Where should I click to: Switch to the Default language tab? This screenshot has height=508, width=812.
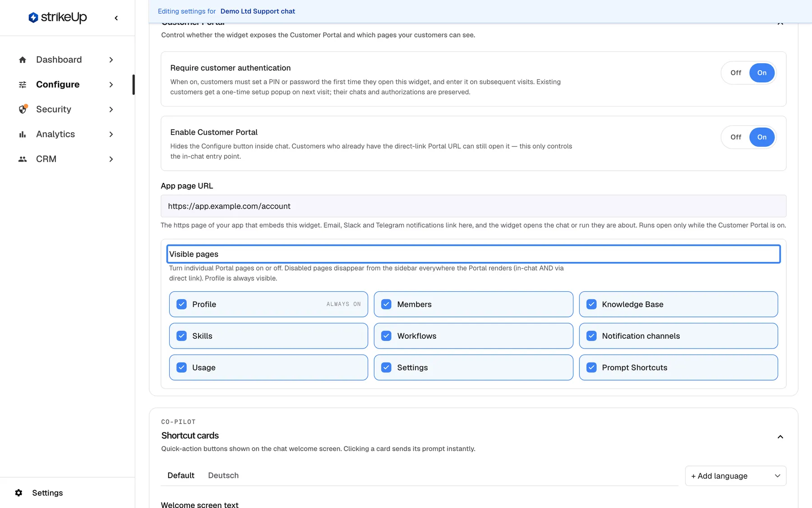click(181, 475)
